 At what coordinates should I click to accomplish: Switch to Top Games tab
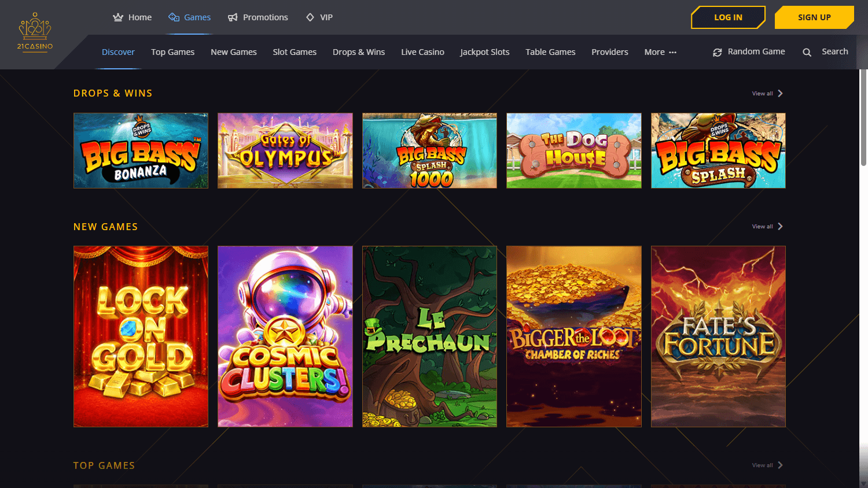coord(172,52)
